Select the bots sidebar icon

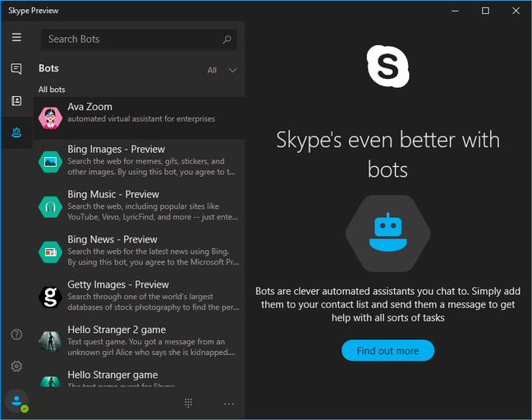(16, 132)
